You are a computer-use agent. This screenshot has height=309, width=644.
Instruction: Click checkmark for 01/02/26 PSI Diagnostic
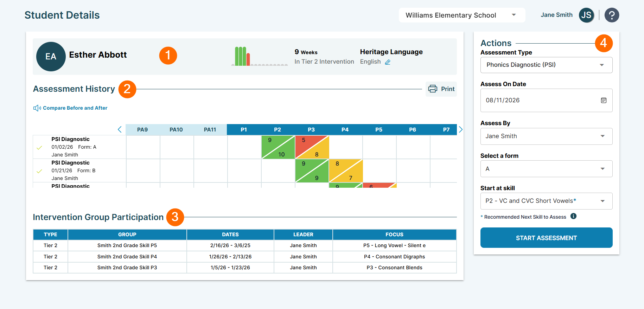[39, 148]
